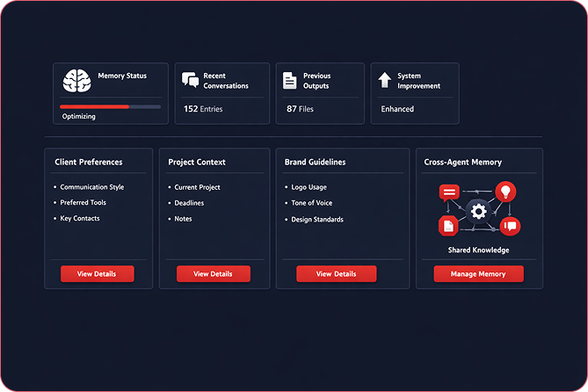
Task: Click the System Improvement up arrow icon
Action: [384, 81]
